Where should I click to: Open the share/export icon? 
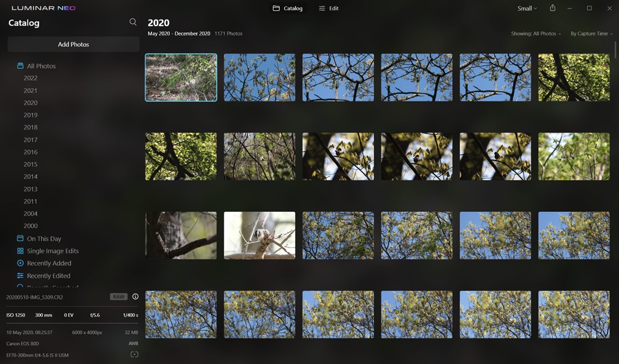tap(552, 8)
